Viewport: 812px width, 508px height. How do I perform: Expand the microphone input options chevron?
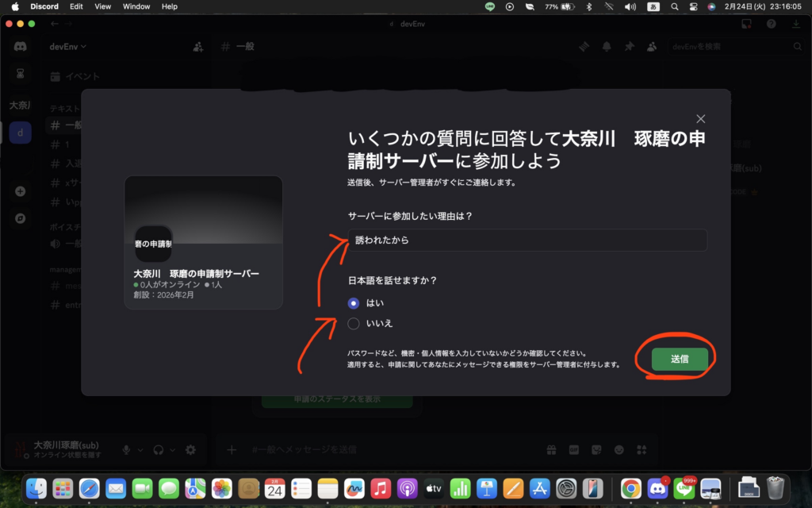click(x=140, y=450)
